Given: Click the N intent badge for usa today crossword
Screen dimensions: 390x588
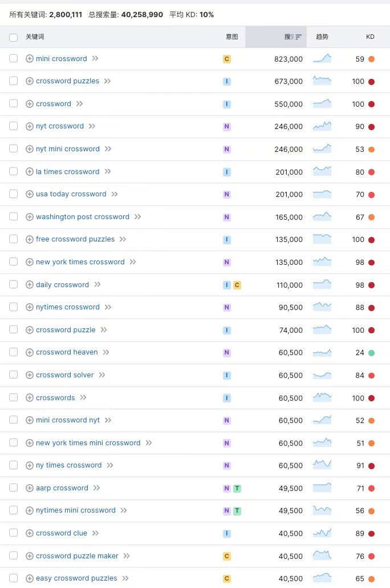Looking at the screenshot, I should [227, 194].
